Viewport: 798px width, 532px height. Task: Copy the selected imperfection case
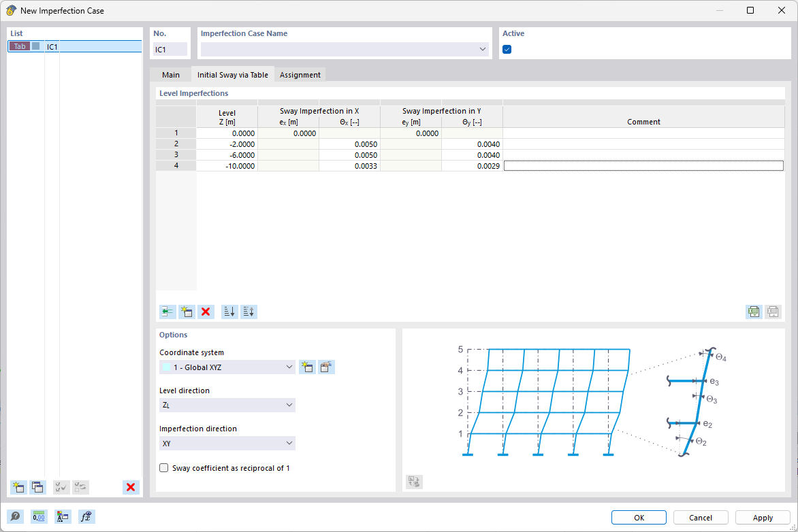pyautogui.click(x=37, y=487)
